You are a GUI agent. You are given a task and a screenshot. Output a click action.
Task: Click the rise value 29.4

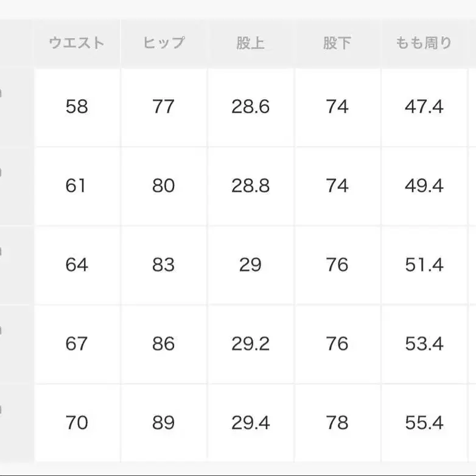pyautogui.click(x=250, y=422)
